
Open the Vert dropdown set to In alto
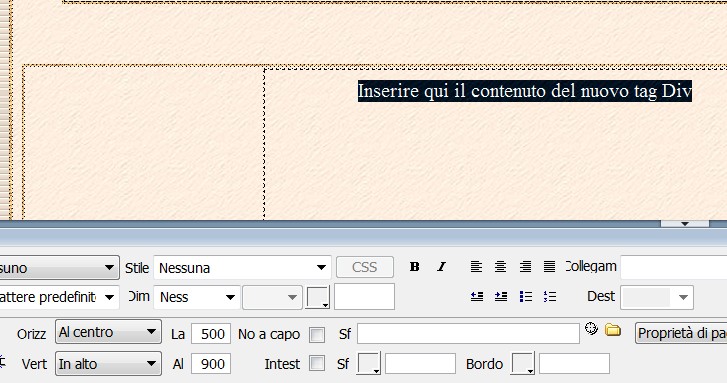pos(108,364)
